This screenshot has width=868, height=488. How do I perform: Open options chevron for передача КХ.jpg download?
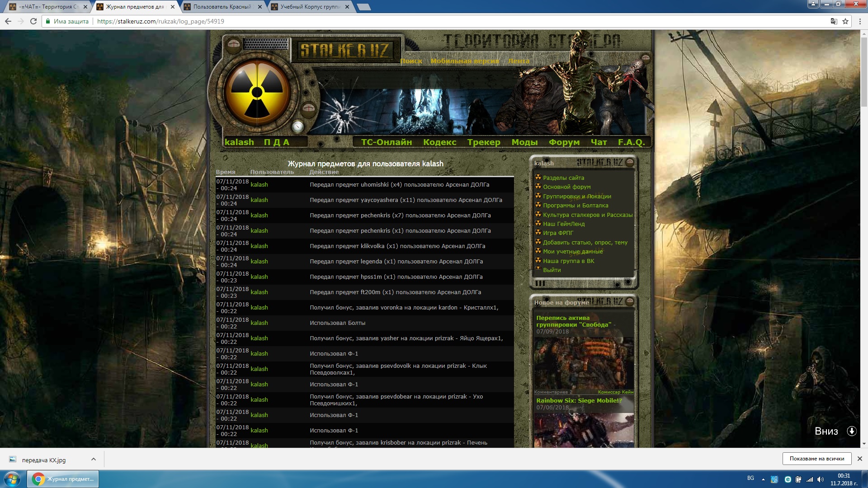(93, 459)
